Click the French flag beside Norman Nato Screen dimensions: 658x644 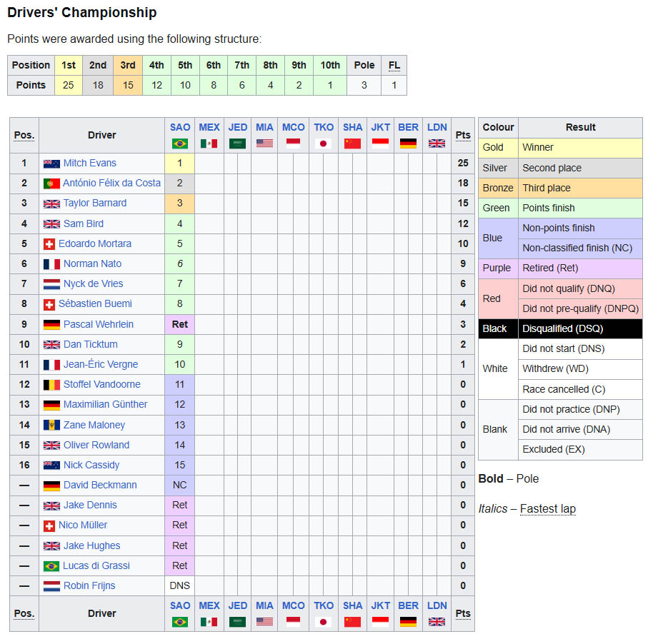51,264
